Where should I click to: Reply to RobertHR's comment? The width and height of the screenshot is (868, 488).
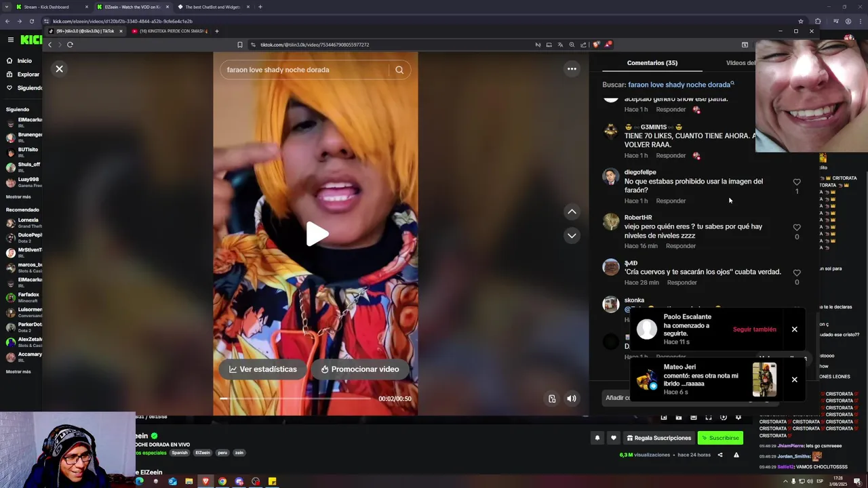681,246
